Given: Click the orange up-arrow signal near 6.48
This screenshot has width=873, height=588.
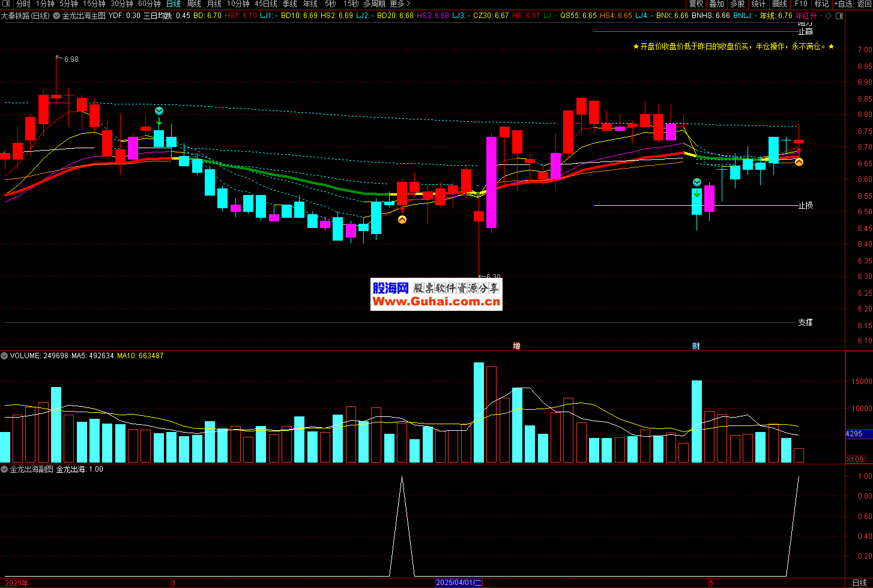Looking at the screenshot, I should point(402,220).
